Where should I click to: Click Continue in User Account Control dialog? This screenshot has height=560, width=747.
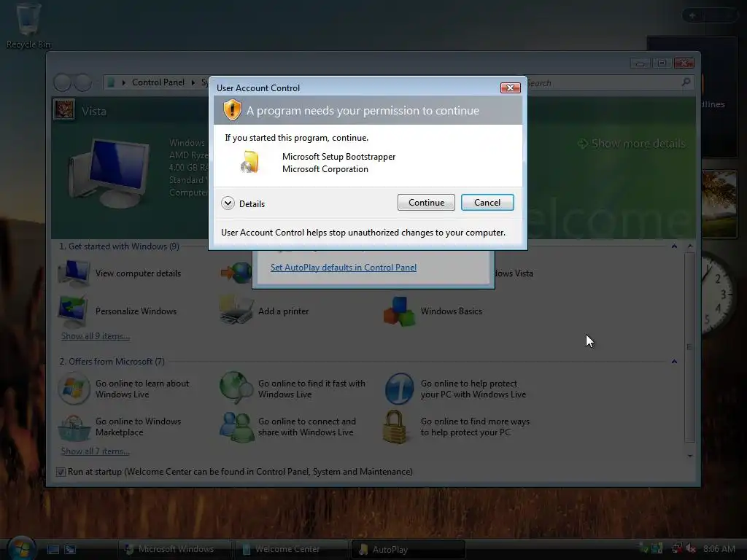(x=426, y=203)
